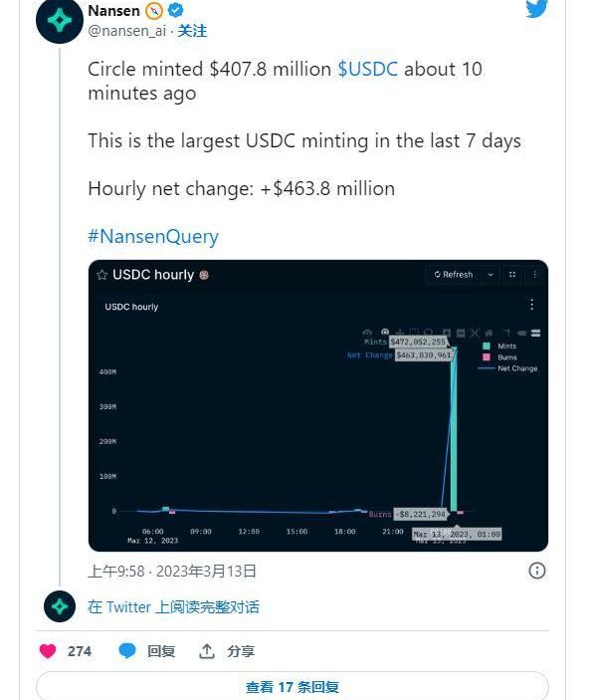Toggle the Net Change legend entry
This screenshot has height=700, width=594.
point(507,368)
